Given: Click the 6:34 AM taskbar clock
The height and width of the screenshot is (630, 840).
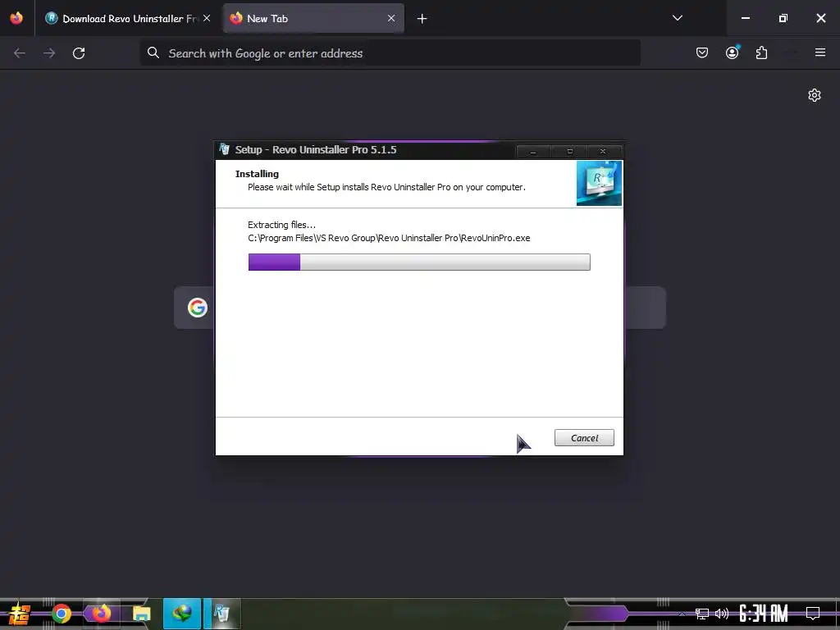Looking at the screenshot, I should [x=764, y=614].
